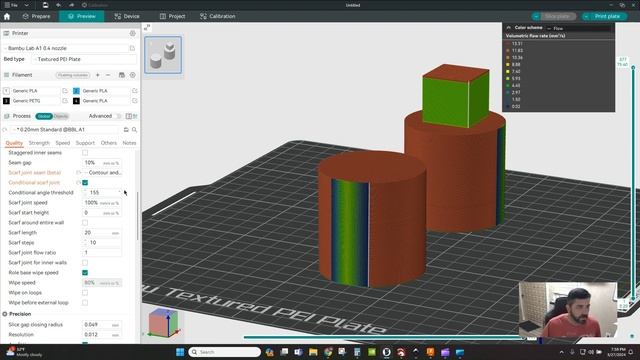Open filament 1 Generic PLA dropdown
This screenshot has height=360, width=640.
pos(35,91)
